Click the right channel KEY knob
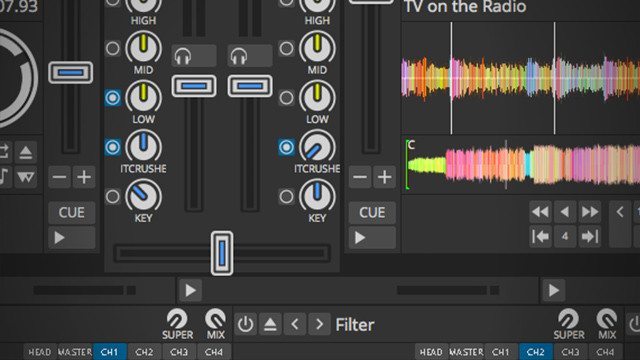 click(x=317, y=196)
